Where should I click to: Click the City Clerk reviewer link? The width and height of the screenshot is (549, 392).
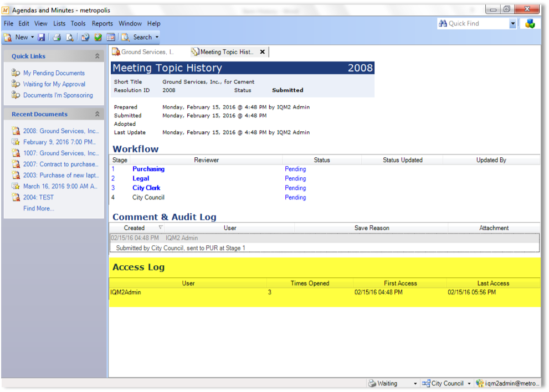(146, 188)
